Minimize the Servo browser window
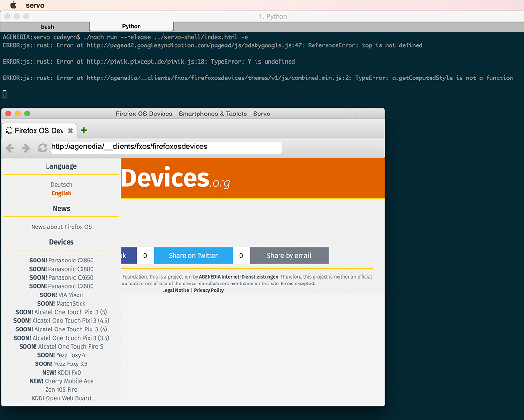Image resolution: width=524 pixels, height=420 pixels. point(18,114)
